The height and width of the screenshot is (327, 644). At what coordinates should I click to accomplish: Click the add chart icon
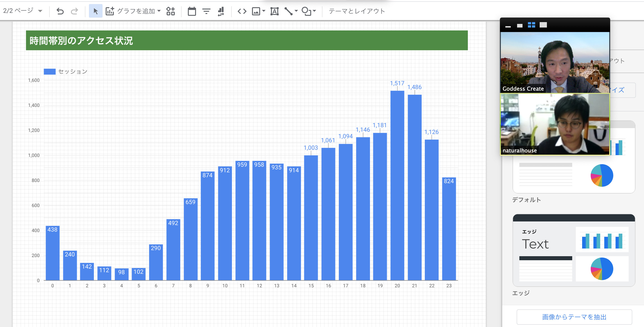point(110,11)
